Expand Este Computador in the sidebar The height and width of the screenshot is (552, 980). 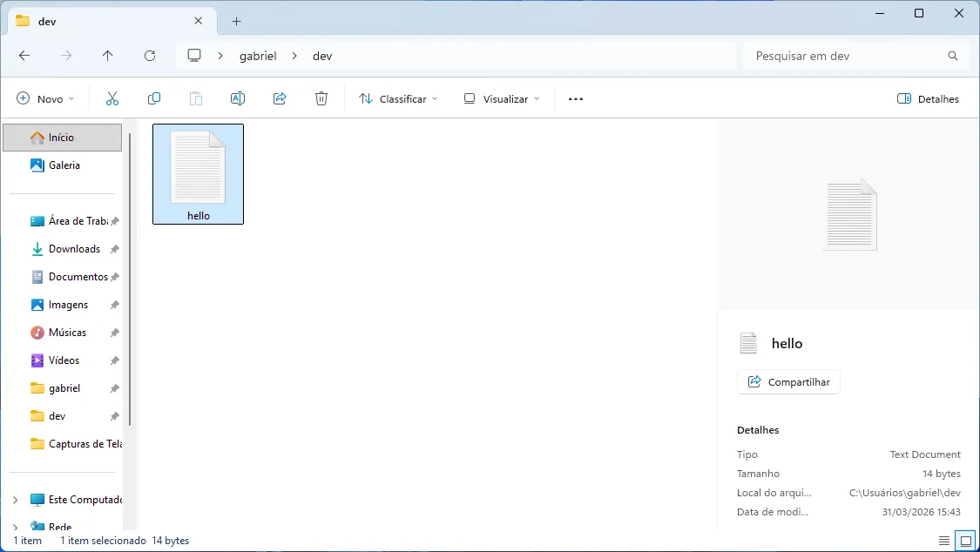click(x=14, y=499)
